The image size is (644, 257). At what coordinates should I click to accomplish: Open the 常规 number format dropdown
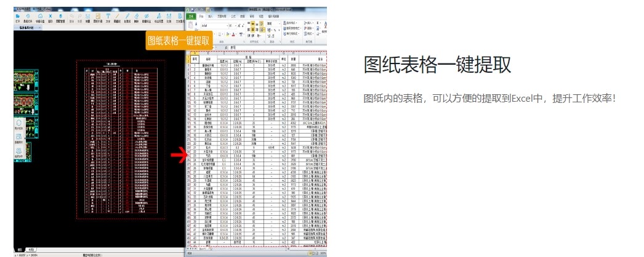coord(280,23)
